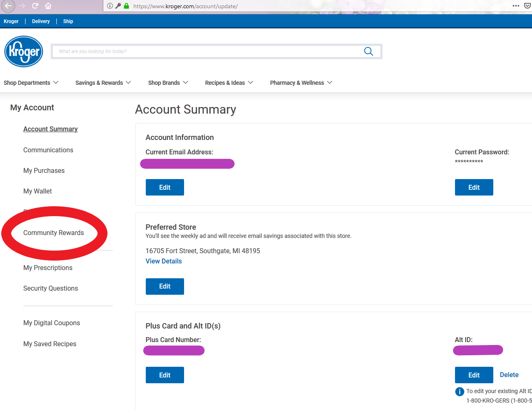Viewport: 532px width, 410px height.
Task: Expand the Savings & Rewards menu
Action: pyautogui.click(x=103, y=83)
